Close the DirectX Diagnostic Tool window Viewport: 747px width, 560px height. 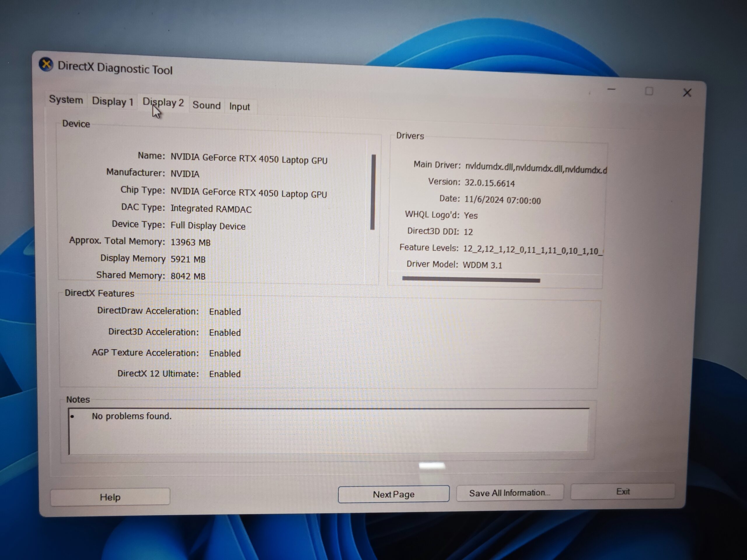click(687, 93)
